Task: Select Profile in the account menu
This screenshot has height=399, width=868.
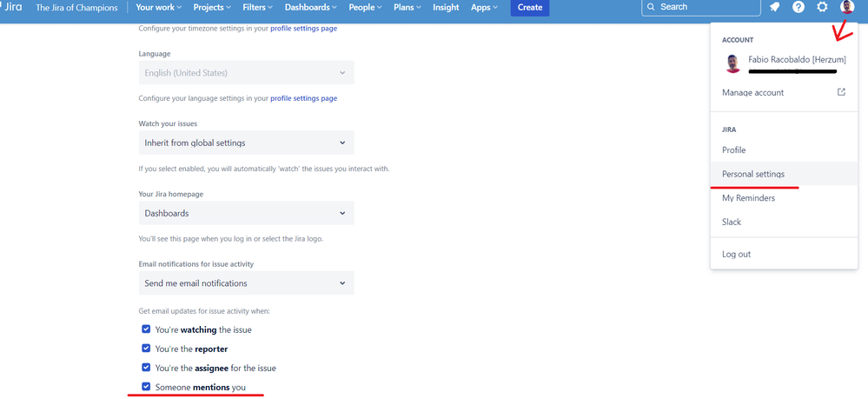Action: pos(784,150)
